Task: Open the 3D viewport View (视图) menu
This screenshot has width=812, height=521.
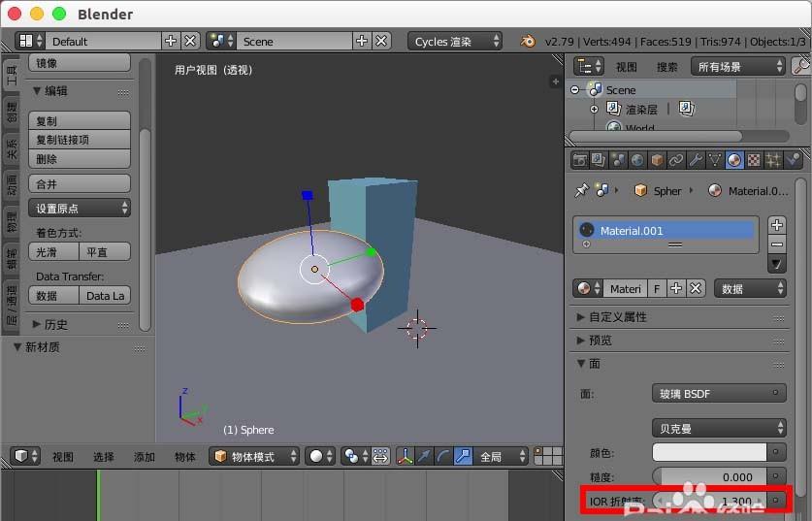Action: [63, 457]
